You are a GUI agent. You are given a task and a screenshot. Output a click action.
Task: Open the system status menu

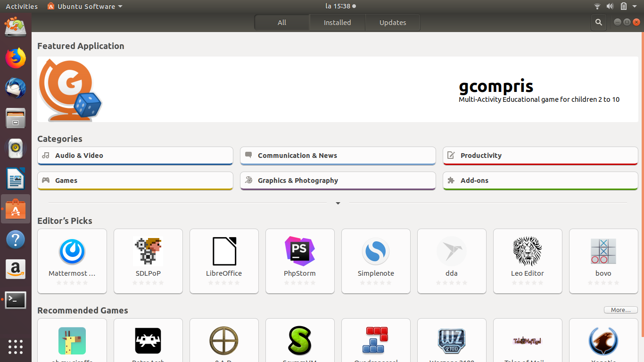[x=623, y=6]
